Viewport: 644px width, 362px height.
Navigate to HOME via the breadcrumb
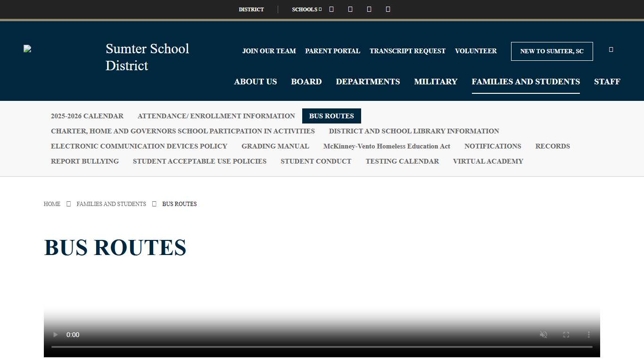pyautogui.click(x=52, y=204)
